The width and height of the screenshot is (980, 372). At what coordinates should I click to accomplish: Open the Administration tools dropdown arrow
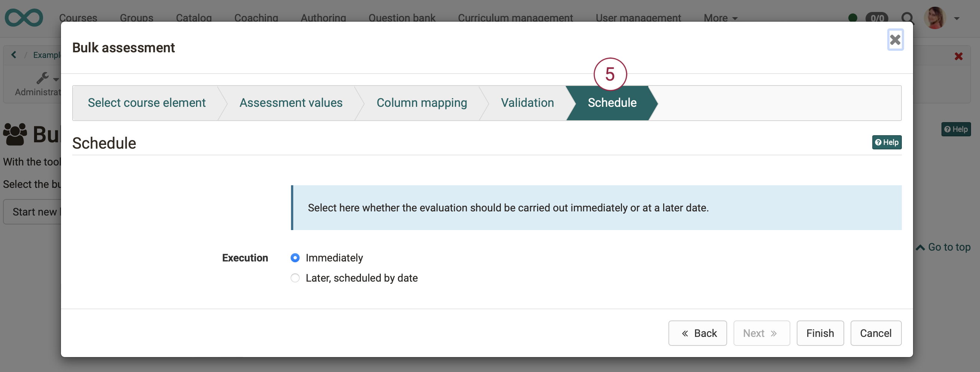click(x=55, y=79)
